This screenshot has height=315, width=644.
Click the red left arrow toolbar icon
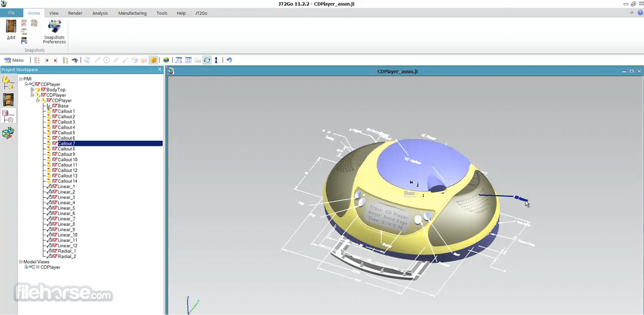pyautogui.click(x=47, y=60)
